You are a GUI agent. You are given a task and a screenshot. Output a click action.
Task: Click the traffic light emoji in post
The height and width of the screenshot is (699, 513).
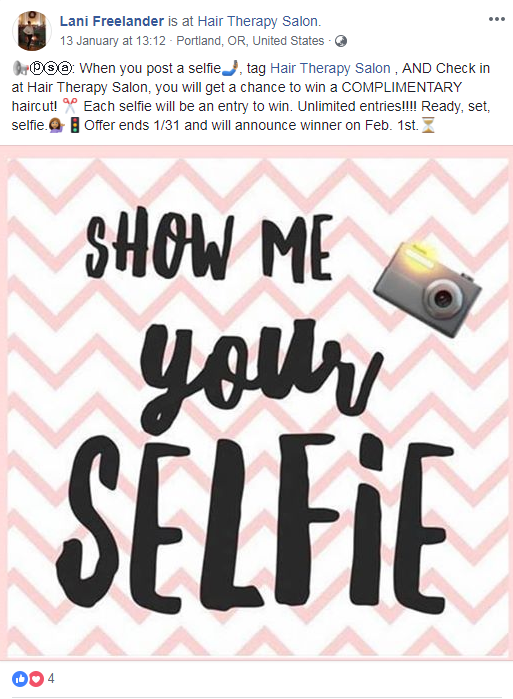click(x=75, y=125)
